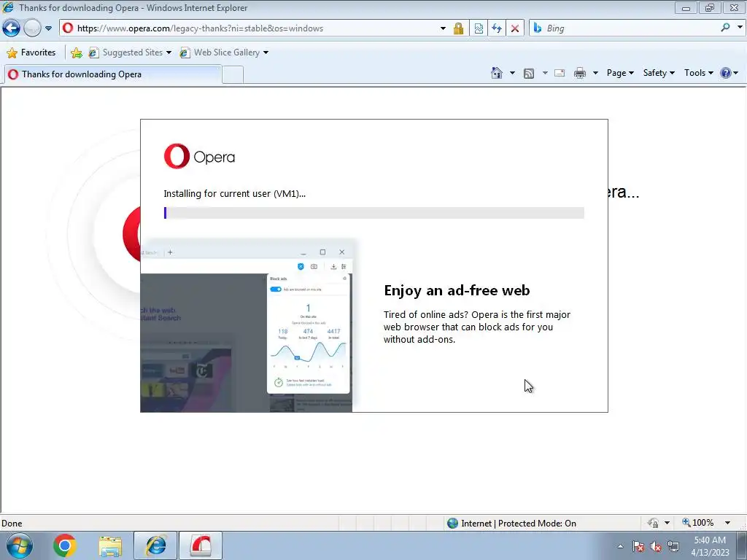Open a new blank tab
Viewport: 747px width, 560px height.
click(x=233, y=75)
